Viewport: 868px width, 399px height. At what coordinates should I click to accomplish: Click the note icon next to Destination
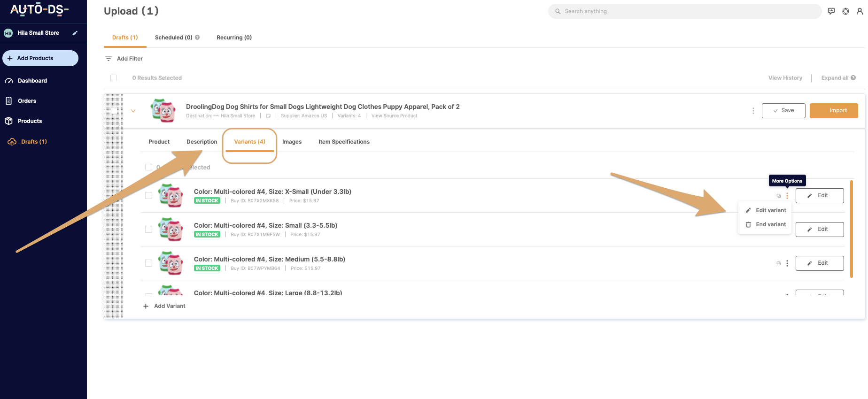click(268, 116)
